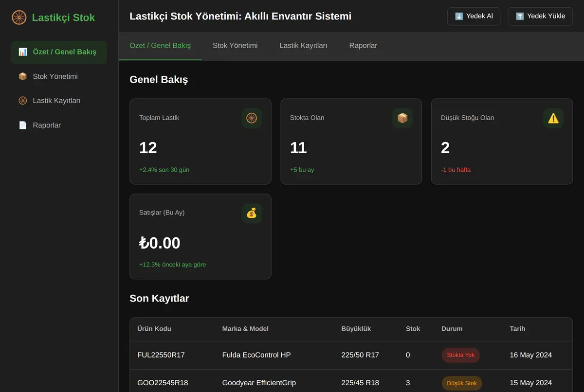Click the ₺0.00 sales amount

point(160,243)
